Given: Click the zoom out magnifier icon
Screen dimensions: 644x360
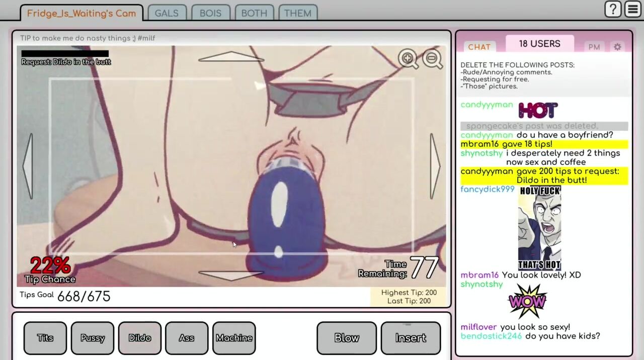Looking at the screenshot, I should click(432, 59).
